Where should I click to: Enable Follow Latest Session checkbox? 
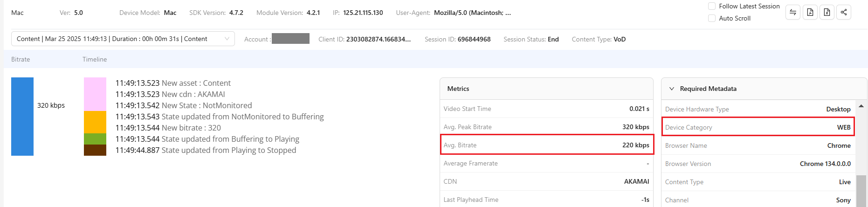(712, 6)
